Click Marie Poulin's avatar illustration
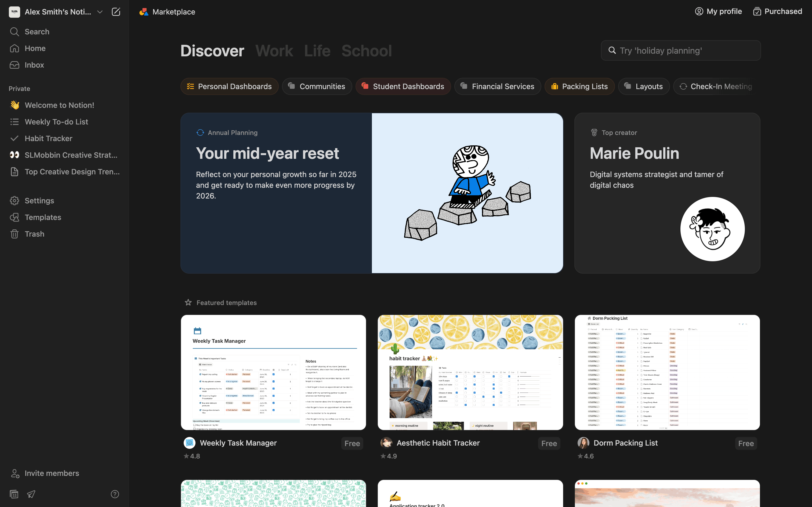 [x=712, y=229]
